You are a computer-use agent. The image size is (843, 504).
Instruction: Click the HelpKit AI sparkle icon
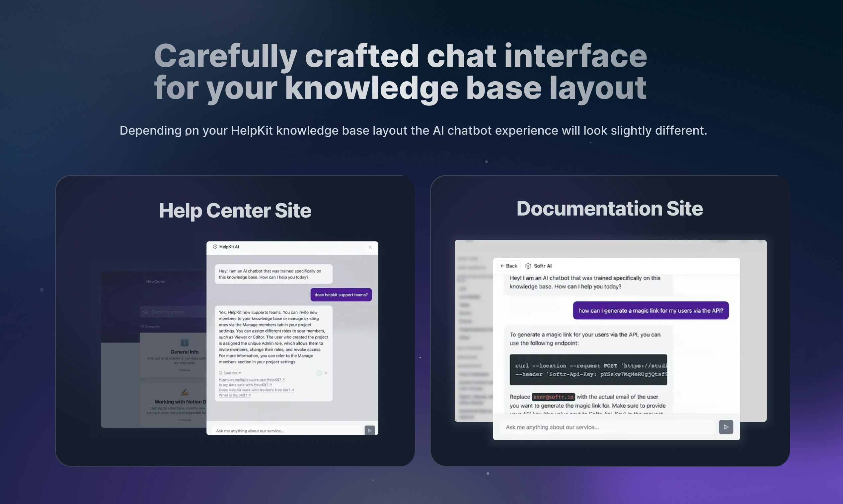215,247
